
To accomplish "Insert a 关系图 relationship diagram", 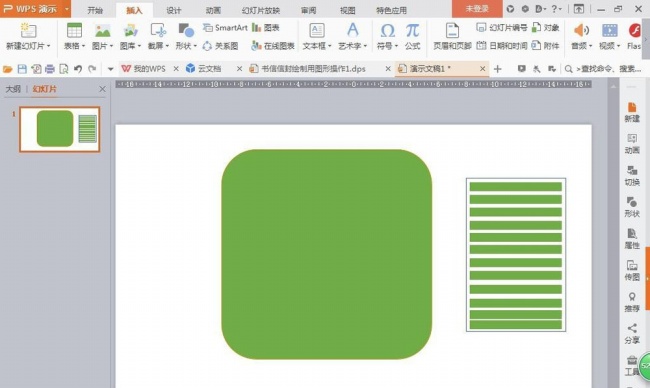I will (220, 46).
